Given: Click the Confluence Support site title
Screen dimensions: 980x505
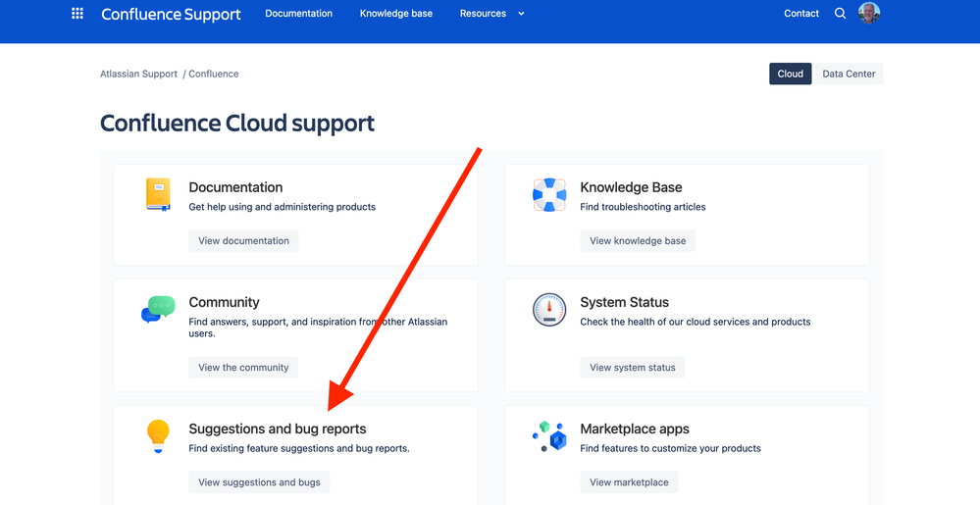Looking at the screenshot, I should click(171, 14).
